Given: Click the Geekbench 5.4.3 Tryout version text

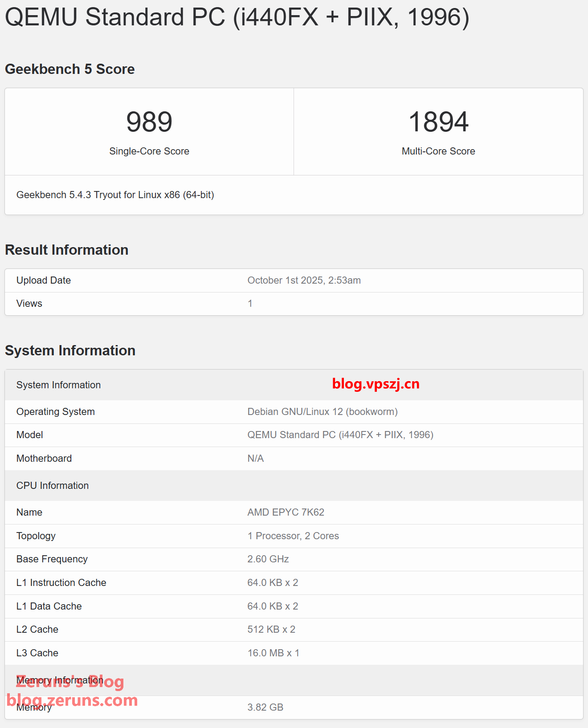Looking at the screenshot, I should [115, 195].
